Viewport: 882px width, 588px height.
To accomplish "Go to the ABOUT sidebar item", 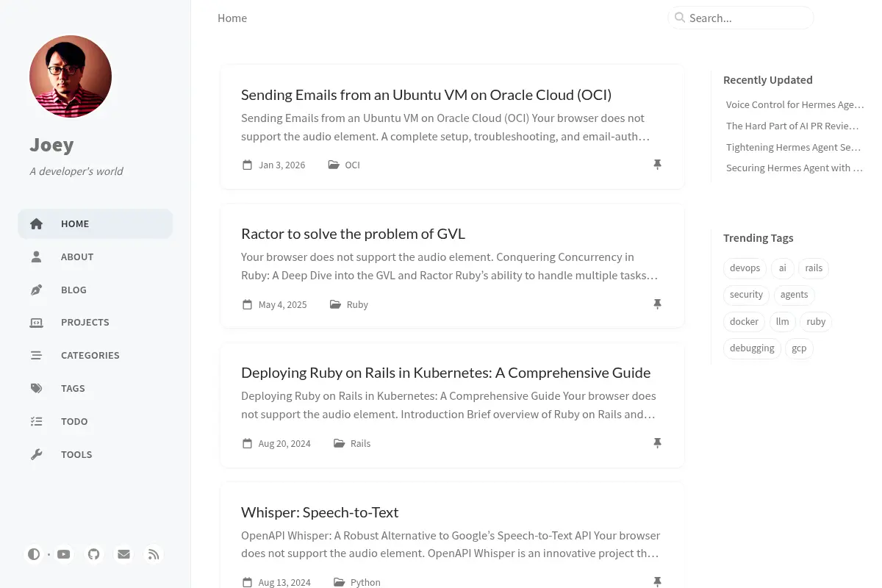I will click(x=96, y=257).
